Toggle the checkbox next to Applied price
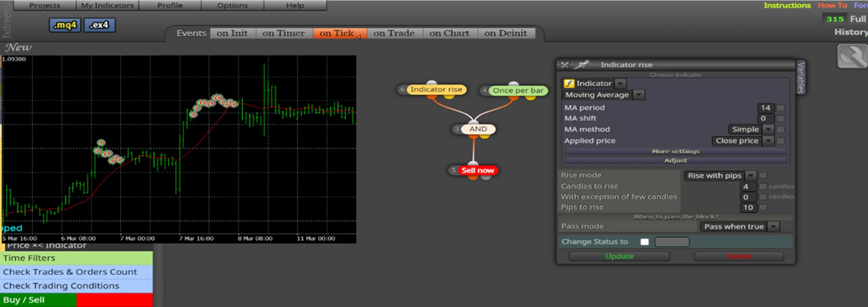Image resolution: width=868 pixels, height=307 pixels. 780,141
